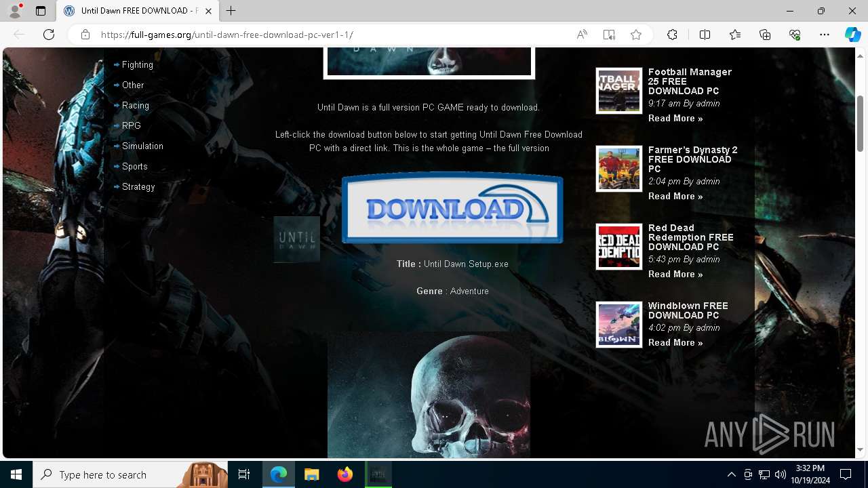The height and width of the screenshot is (488, 868).
Task: Add page to favorites star icon
Action: 636,35
